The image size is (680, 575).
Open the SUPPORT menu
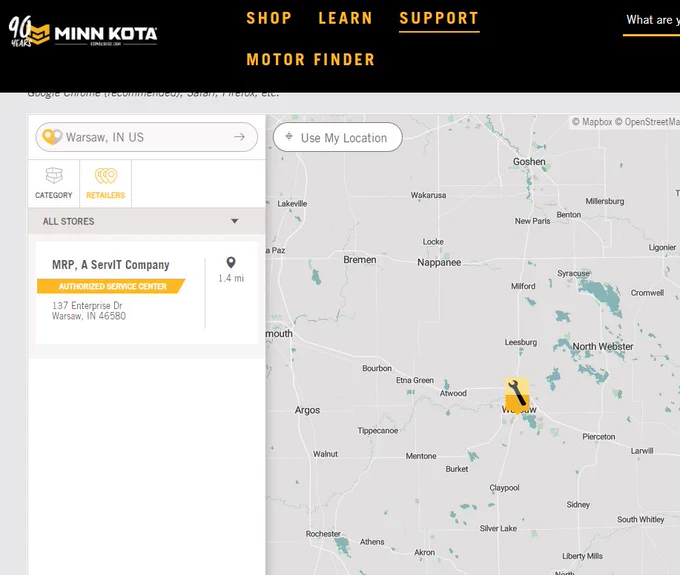(x=439, y=18)
